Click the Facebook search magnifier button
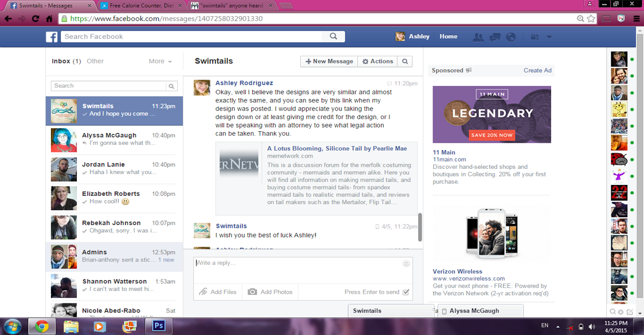This screenshot has width=644, height=335. coord(333,37)
